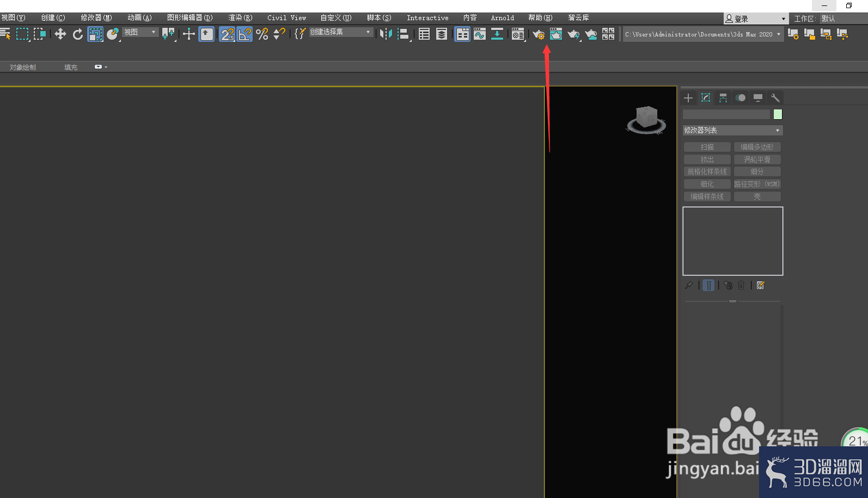Activate Select and Rotate tool

coord(78,34)
